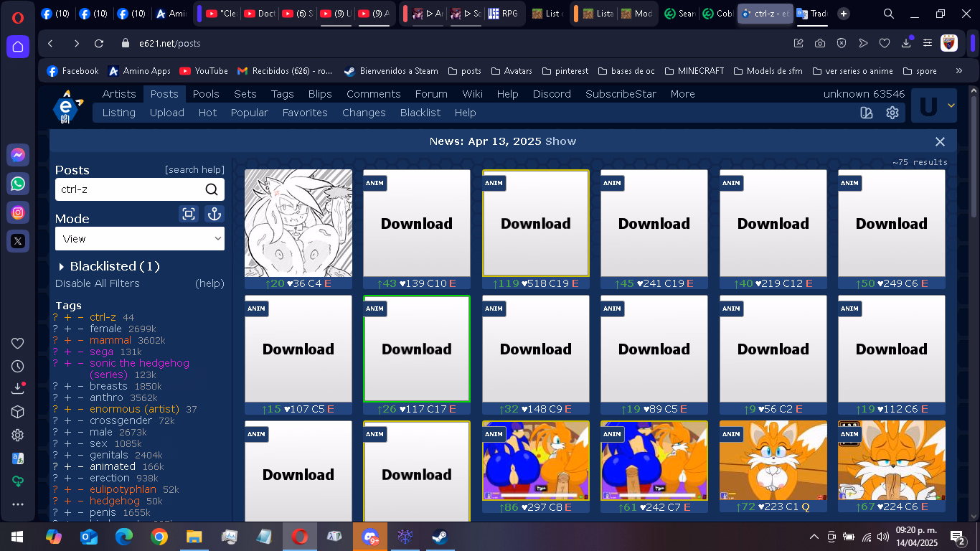
Task: Switch to the Pools section
Action: [206, 94]
